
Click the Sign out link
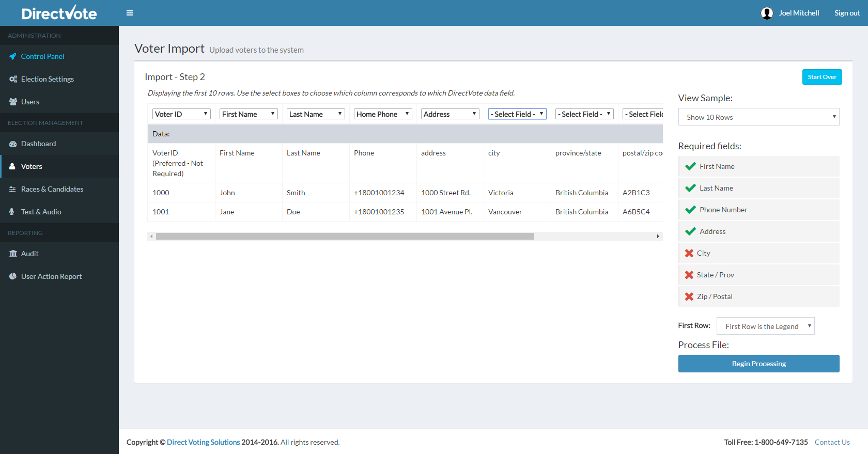pos(847,13)
